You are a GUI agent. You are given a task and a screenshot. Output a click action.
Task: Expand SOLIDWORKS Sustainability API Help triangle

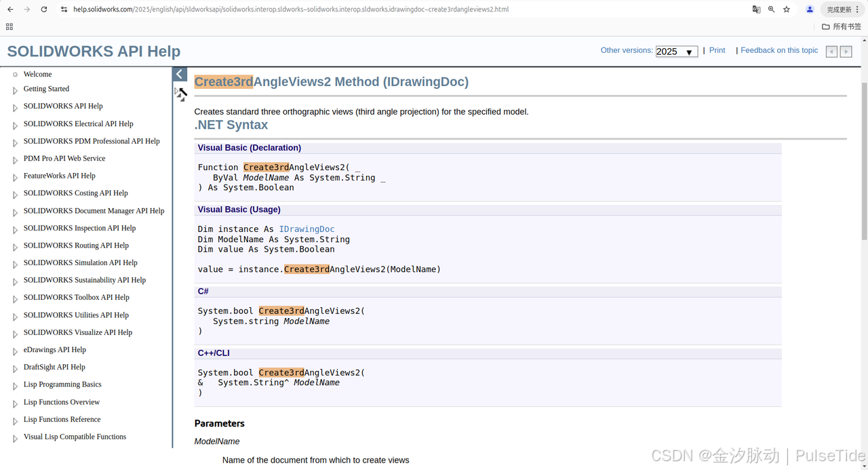click(15, 282)
